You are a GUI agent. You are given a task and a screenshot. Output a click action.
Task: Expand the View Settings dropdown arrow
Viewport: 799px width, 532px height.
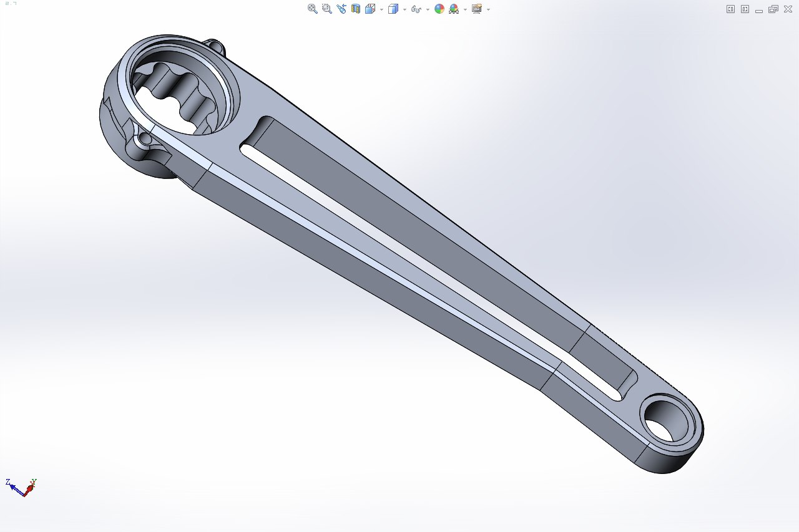[x=488, y=9]
